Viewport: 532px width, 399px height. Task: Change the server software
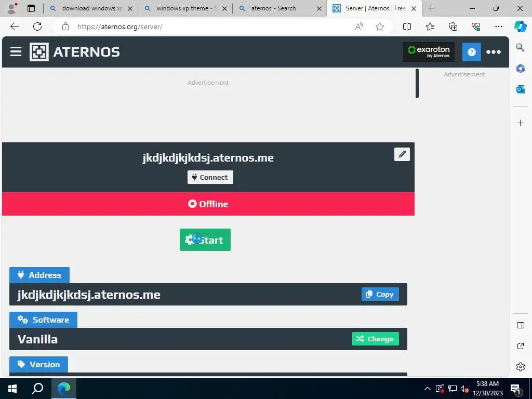tap(376, 339)
